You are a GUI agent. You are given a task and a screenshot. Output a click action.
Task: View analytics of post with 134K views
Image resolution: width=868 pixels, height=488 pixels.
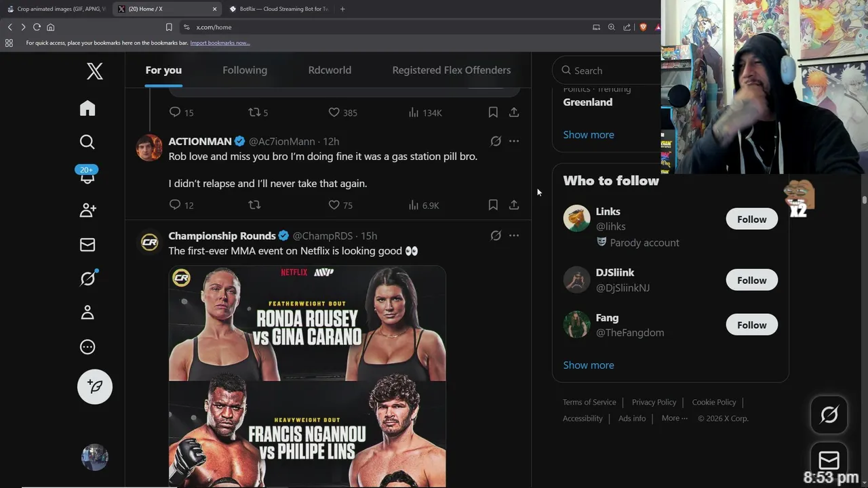pyautogui.click(x=425, y=113)
